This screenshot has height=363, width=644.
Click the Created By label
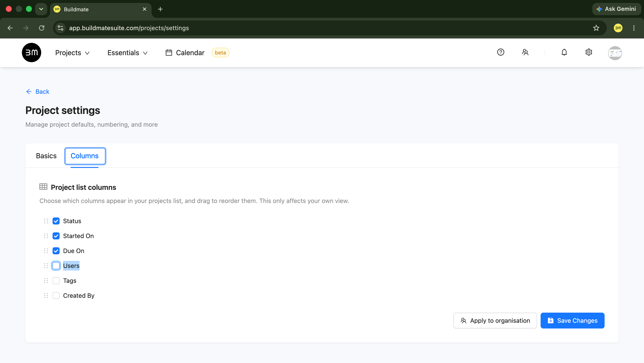(x=79, y=296)
